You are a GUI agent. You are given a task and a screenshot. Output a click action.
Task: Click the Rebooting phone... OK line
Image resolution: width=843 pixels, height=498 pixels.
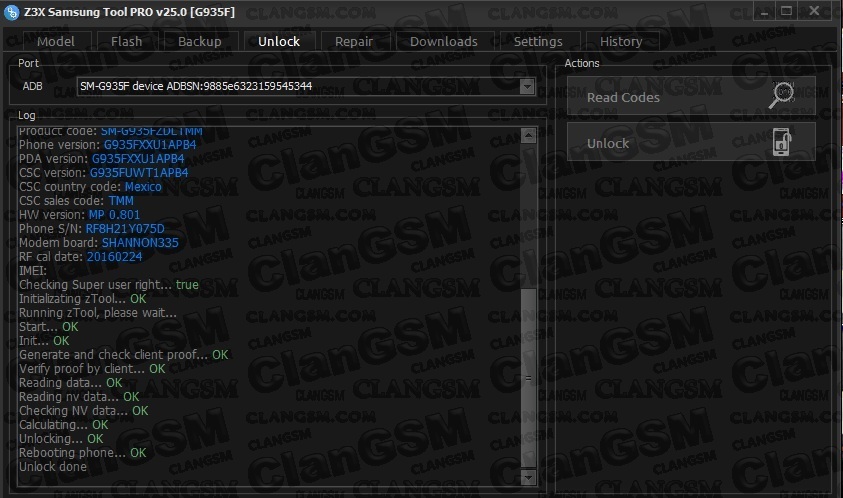pyautogui.click(x=82, y=452)
